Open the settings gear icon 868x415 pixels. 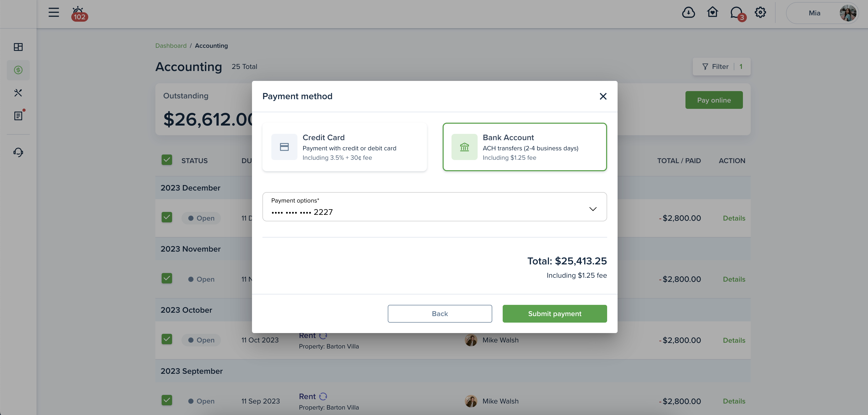coord(760,13)
